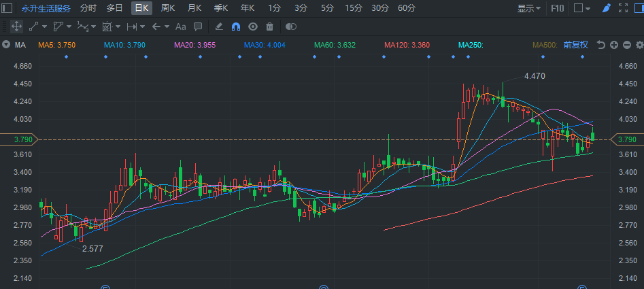Image resolution: width=644 pixels, height=289 pixels.
Task: Switch to 15分 chart interval
Action: 354,7
